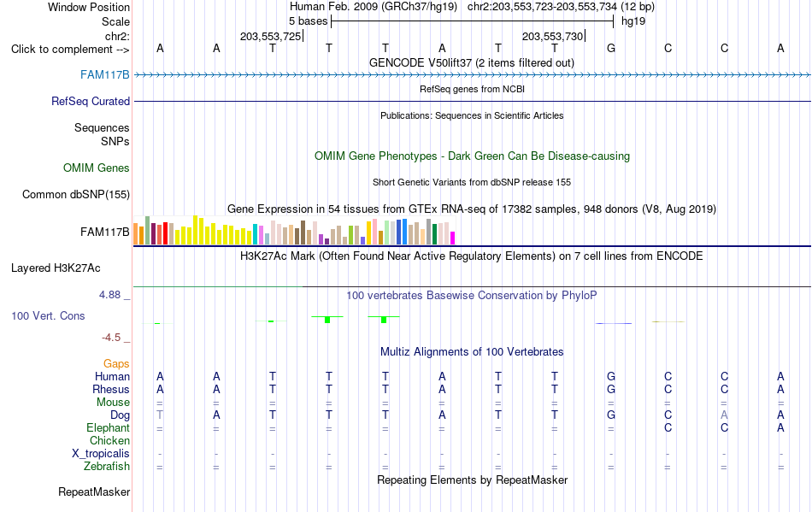Click the 4.88 PhyloP upper scale value
Image resolution: width=812 pixels, height=512 pixels.
tap(109, 295)
